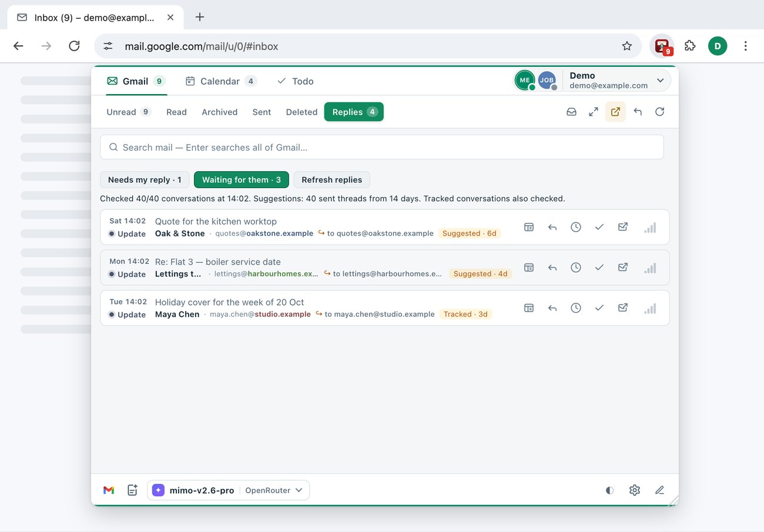The image size is (764, 532).
Task: Mark Quote for the kitchen worktop done with checkmark
Action: [599, 227]
